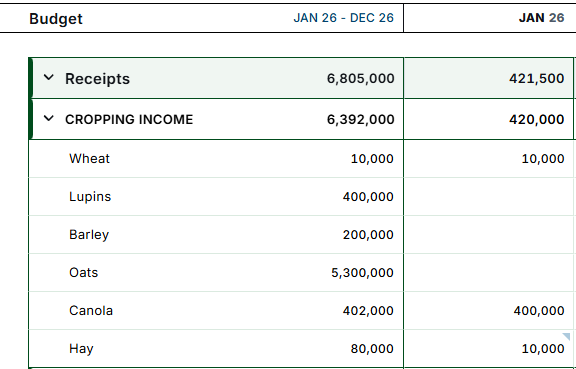Click the empty Oats January cell
The height and width of the screenshot is (369, 576).
[x=489, y=273]
